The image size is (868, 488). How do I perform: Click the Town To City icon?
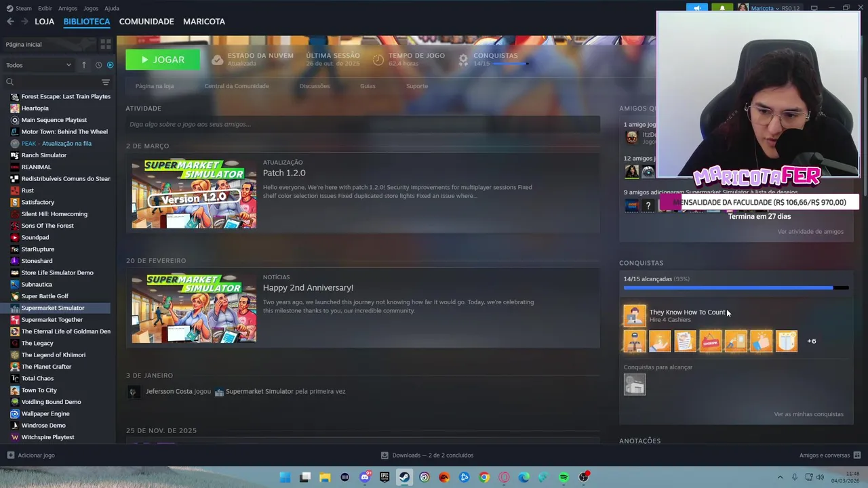pyautogui.click(x=15, y=390)
